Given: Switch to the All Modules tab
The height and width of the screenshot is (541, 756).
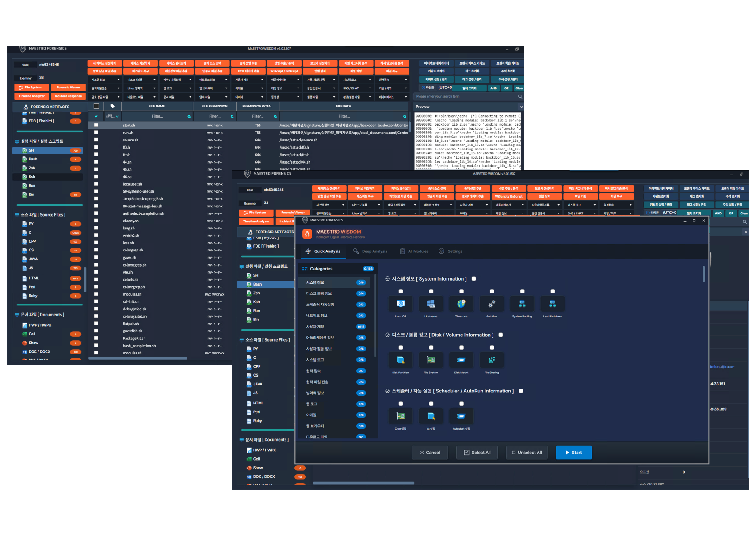Looking at the screenshot, I should coord(414,251).
